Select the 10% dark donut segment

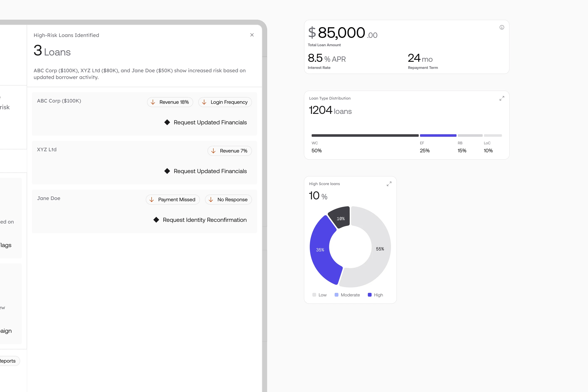point(340,218)
